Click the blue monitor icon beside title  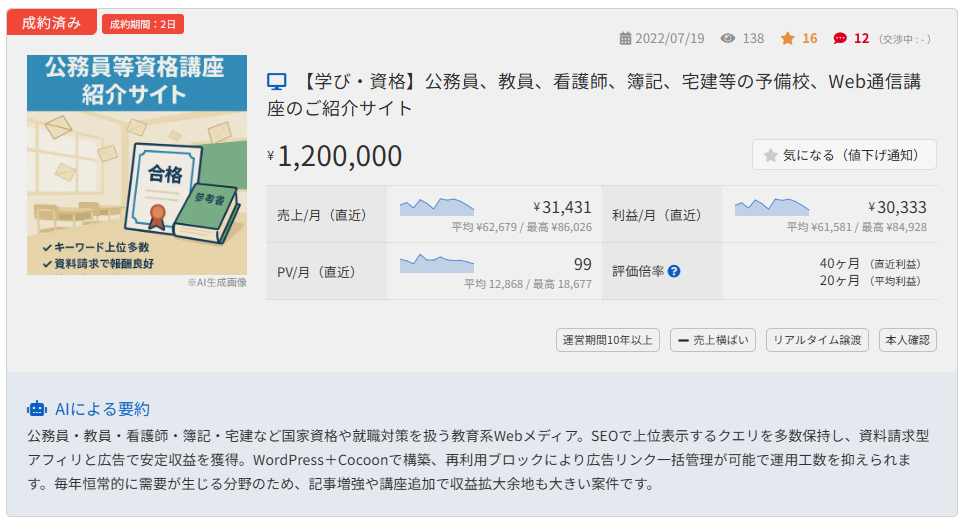pos(277,82)
